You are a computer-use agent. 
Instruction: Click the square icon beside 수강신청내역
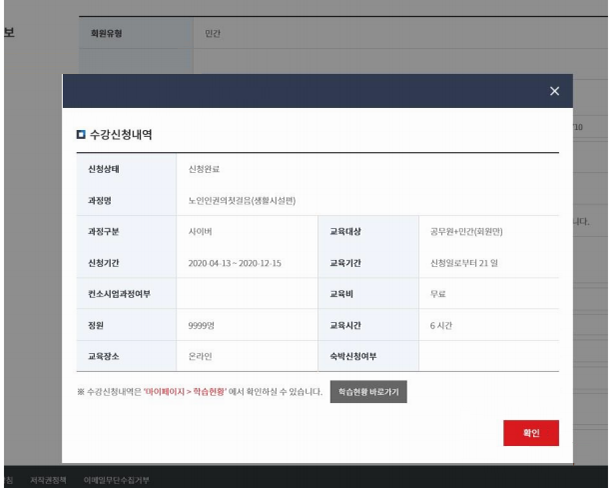tap(81, 135)
